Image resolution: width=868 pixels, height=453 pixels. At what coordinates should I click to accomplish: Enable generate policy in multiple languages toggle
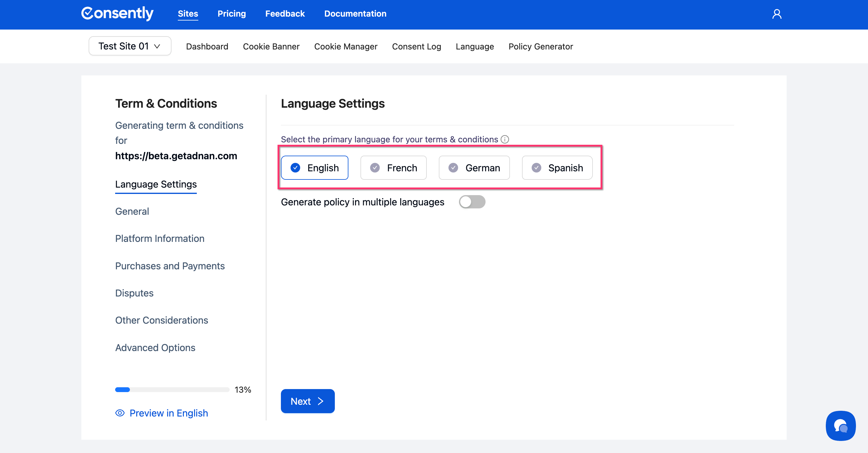[472, 202]
